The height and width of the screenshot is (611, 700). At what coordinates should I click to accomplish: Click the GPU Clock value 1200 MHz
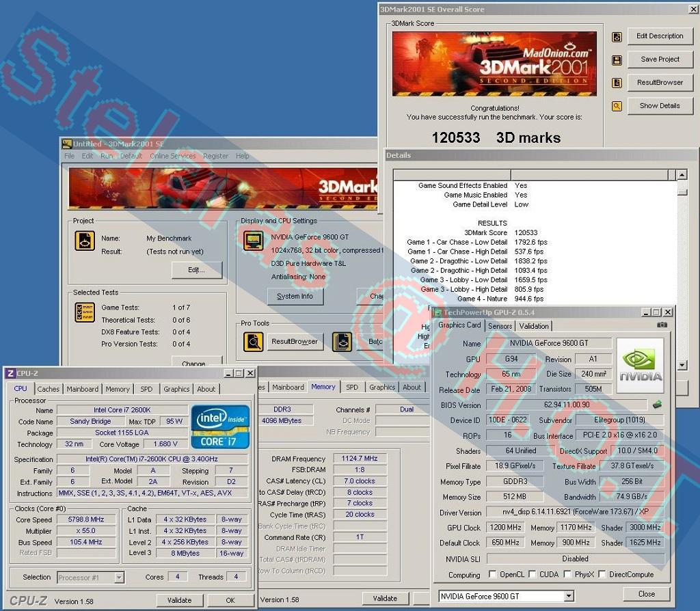[505, 528]
